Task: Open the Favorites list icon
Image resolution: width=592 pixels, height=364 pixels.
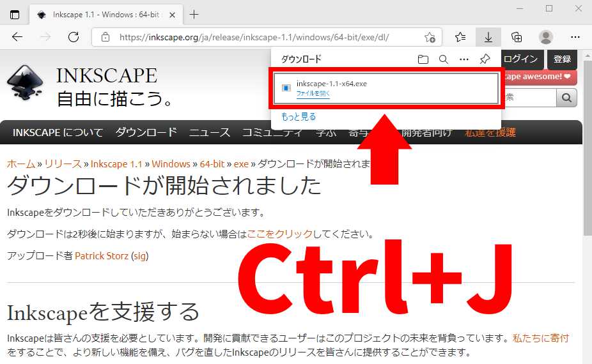Action: pos(460,37)
